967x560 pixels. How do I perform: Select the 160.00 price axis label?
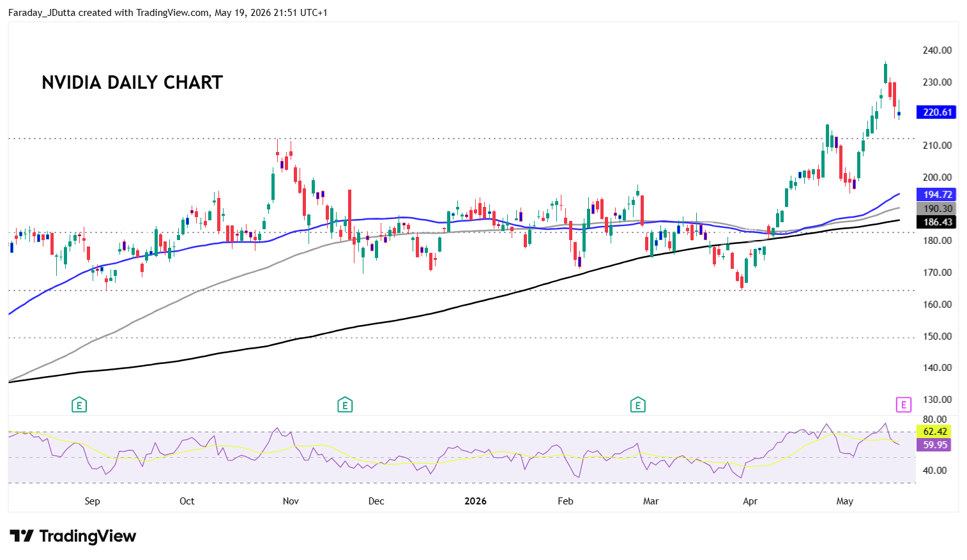point(937,305)
